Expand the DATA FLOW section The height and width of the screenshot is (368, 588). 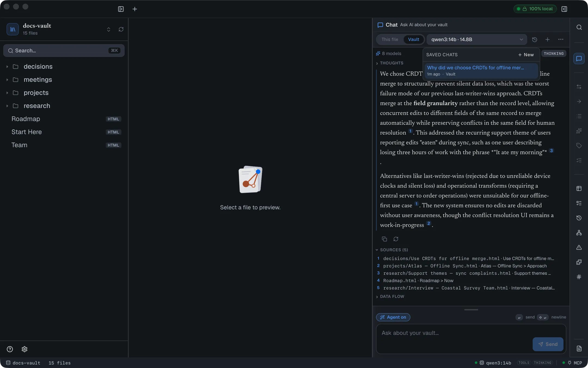[390, 297]
